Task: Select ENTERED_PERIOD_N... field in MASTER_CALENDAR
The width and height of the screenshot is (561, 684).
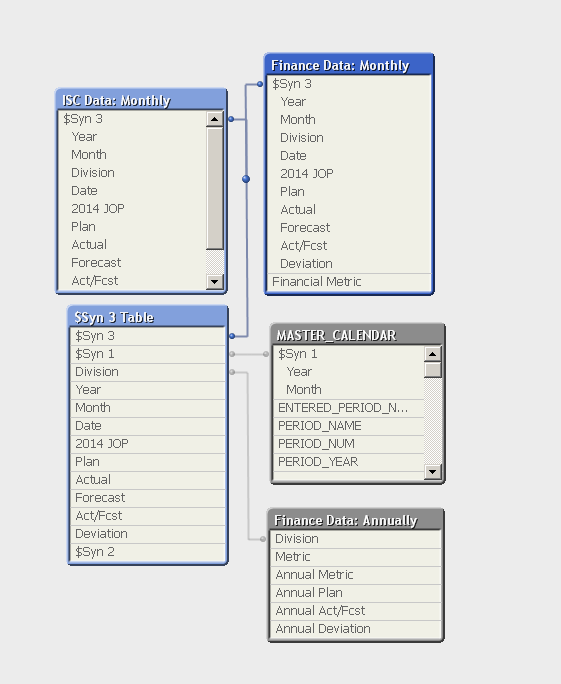Action: point(349,408)
